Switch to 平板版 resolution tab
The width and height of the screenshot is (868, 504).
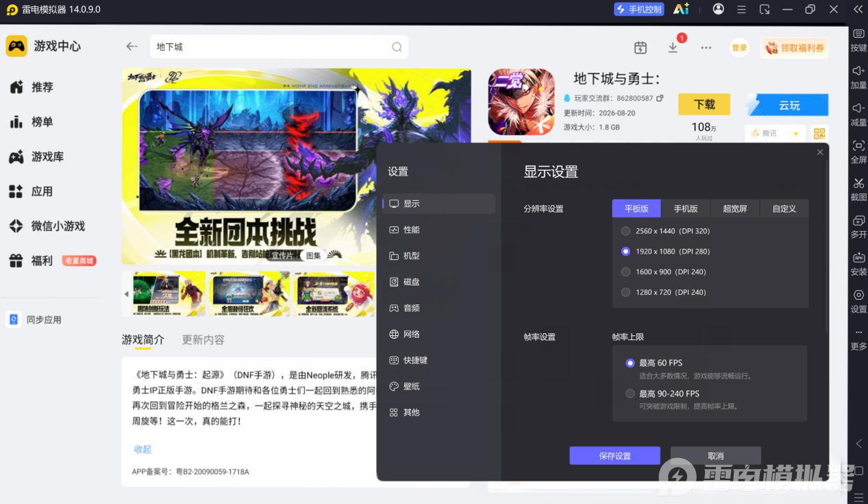coord(636,208)
